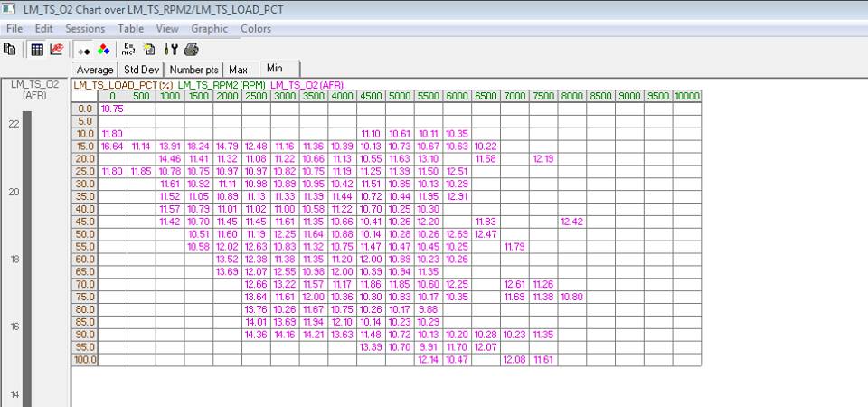Click the LM_TS_O2 (AFR) scale label at left
The width and height of the screenshot is (868, 407).
[33, 90]
